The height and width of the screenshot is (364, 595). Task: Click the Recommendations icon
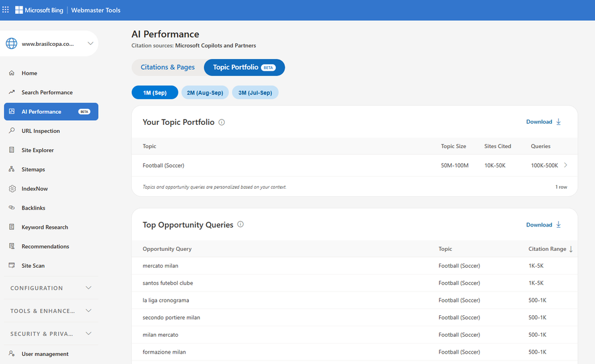(12, 246)
